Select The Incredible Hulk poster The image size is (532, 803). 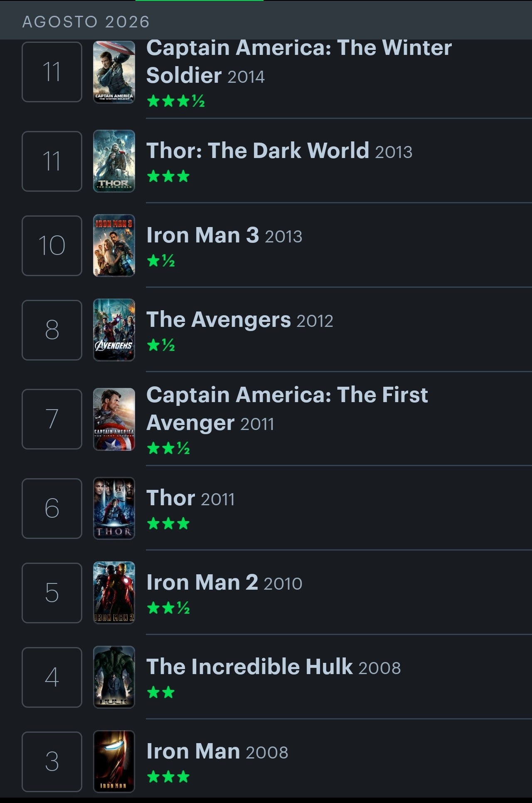point(114,677)
